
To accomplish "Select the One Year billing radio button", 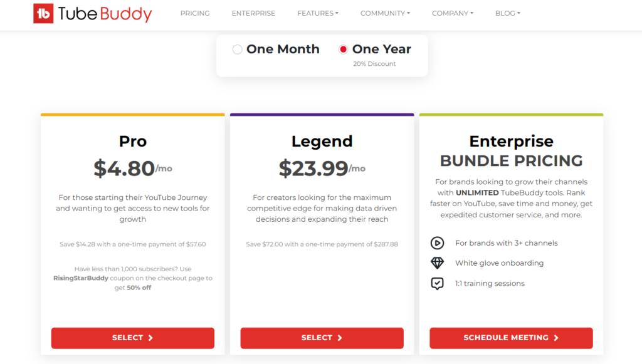I will [x=343, y=49].
